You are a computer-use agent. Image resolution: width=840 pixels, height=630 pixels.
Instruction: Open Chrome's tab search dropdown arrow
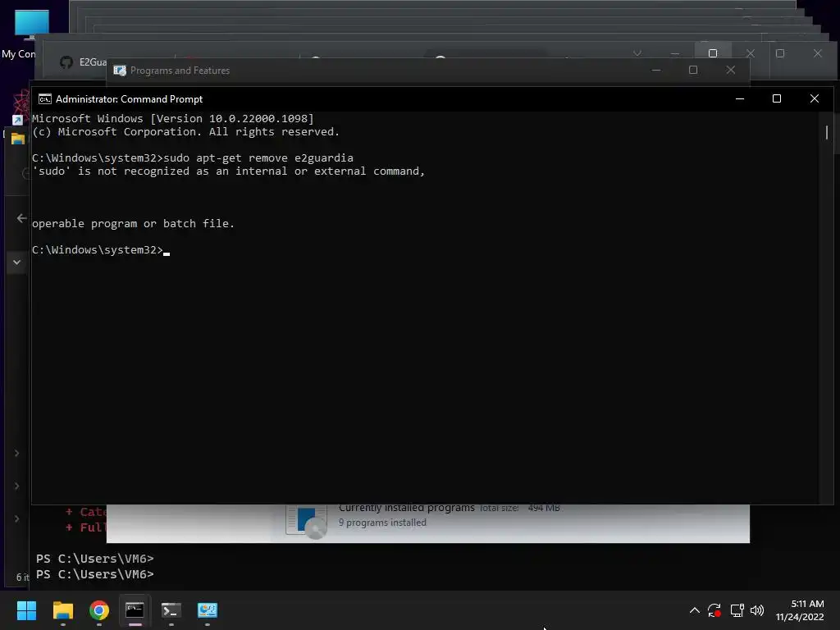click(637, 53)
